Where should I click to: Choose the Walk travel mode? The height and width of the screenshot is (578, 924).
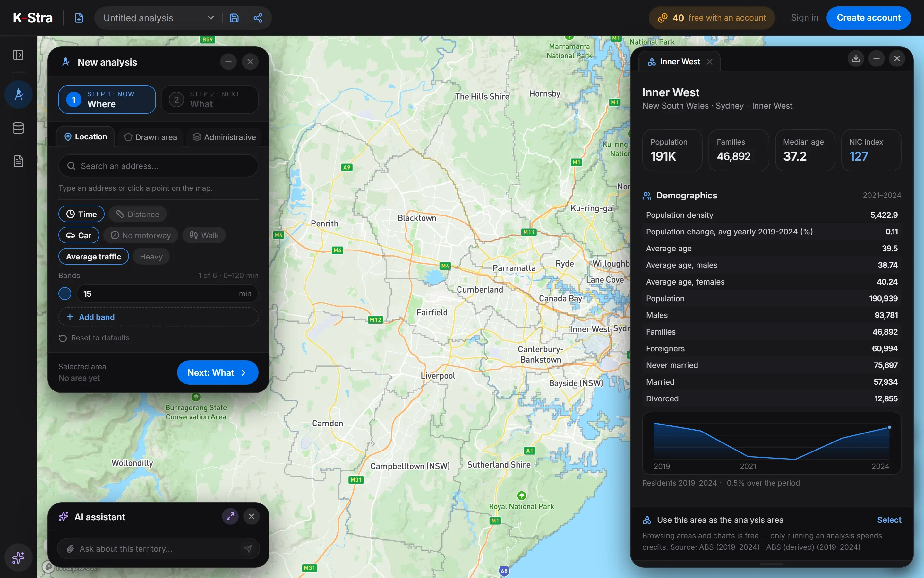click(204, 235)
